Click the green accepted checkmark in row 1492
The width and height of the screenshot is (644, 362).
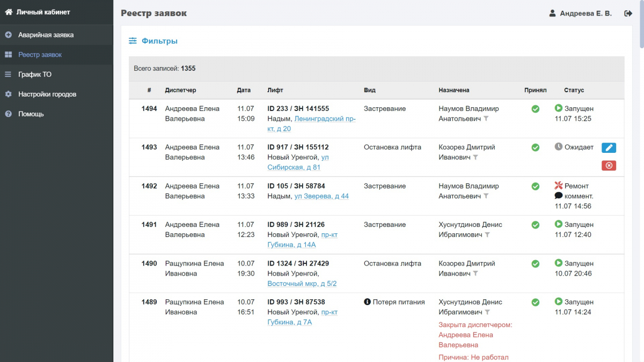[x=535, y=186]
